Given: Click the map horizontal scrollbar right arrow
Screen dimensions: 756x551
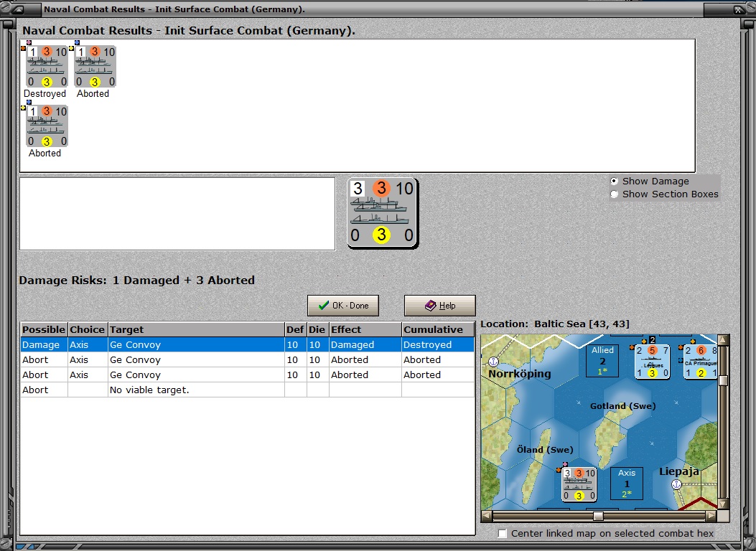Looking at the screenshot, I should 711,516.
